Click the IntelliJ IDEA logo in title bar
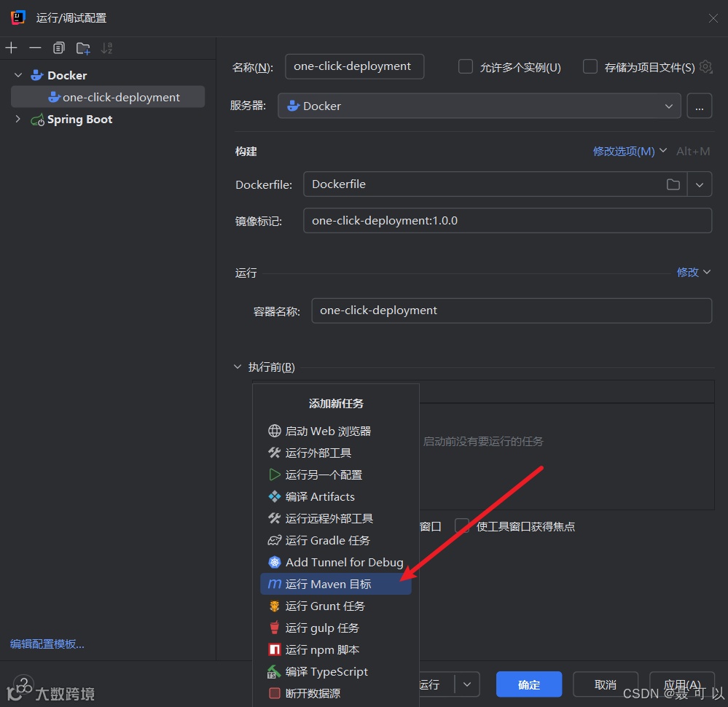The width and height of the screenshot is (728, 707). 17,17
